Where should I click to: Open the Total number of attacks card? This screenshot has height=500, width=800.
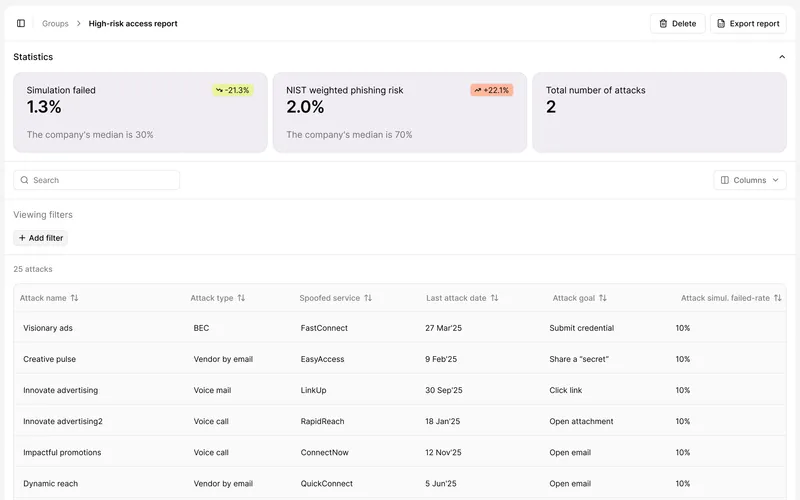click(659, 112)
